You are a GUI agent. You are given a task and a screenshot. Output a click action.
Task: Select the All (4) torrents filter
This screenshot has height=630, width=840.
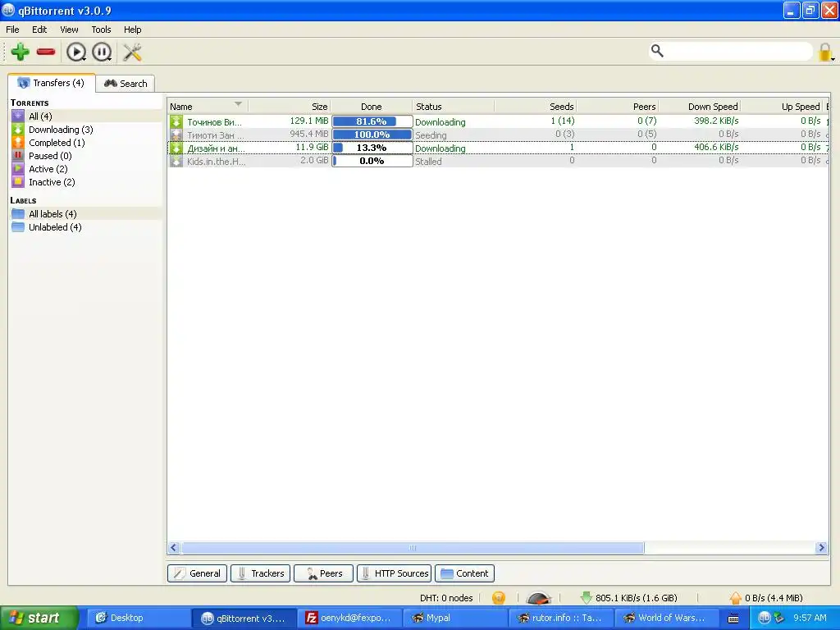pyautogui.click(x=85, y=116)
